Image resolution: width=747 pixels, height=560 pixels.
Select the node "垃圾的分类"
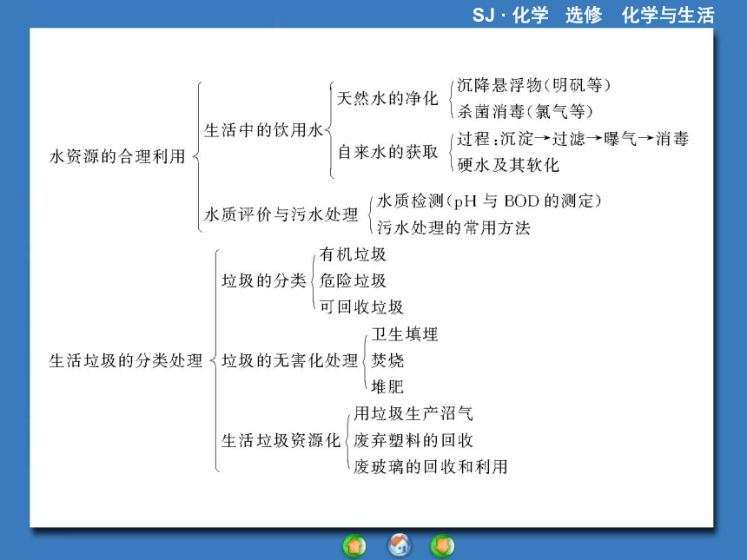263,280
